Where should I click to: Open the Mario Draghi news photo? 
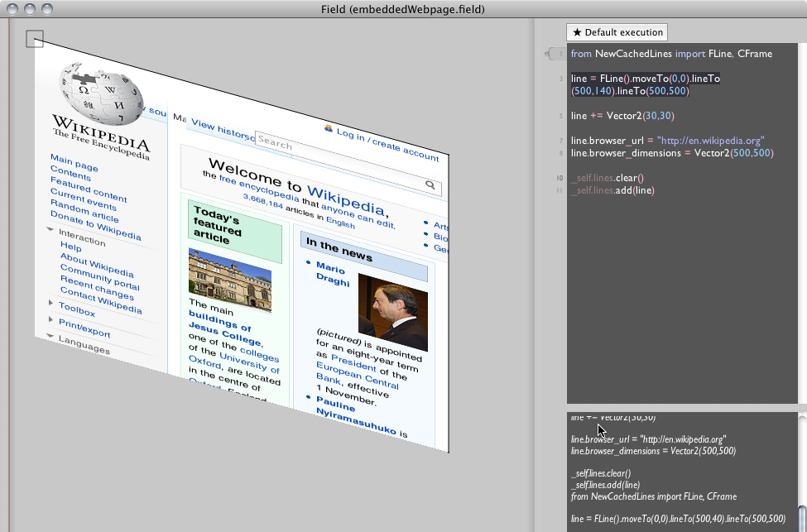click(392, 306)
